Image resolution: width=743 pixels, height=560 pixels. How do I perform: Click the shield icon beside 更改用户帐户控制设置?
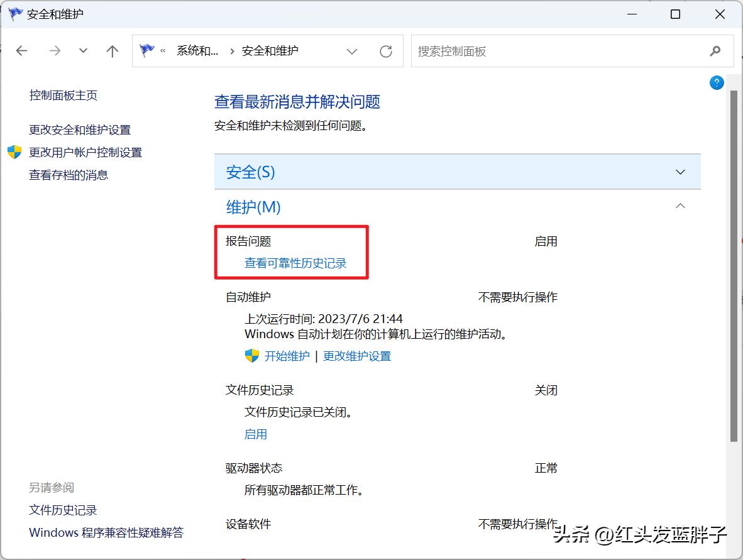coord(13,152)
